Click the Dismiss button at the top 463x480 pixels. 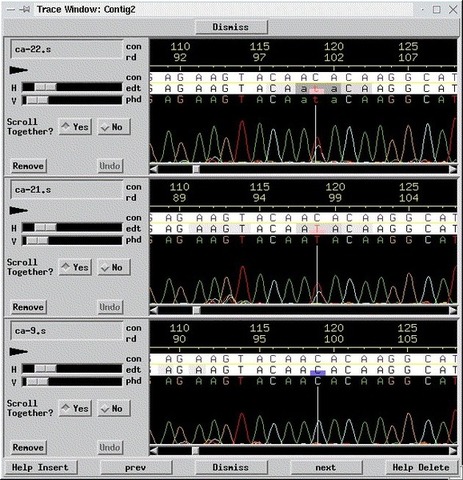pos(231,27)
